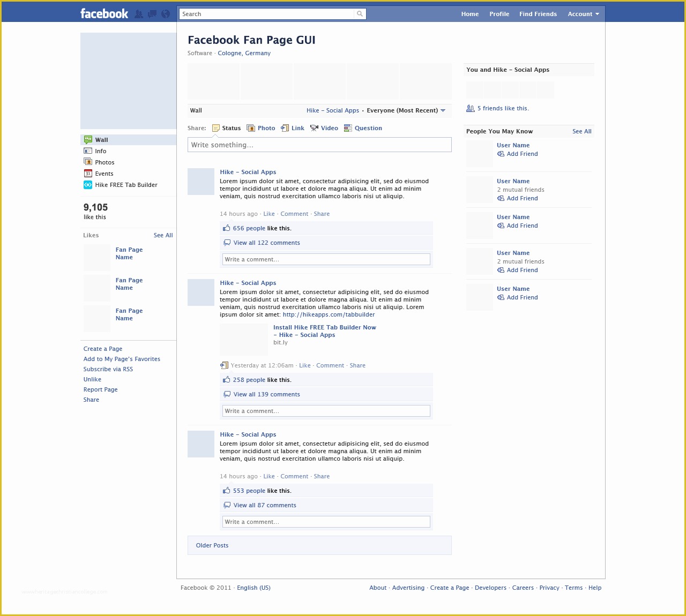Click Unlike in left sidebar
This screenshot has height=616, width=686.
point(92,379)
